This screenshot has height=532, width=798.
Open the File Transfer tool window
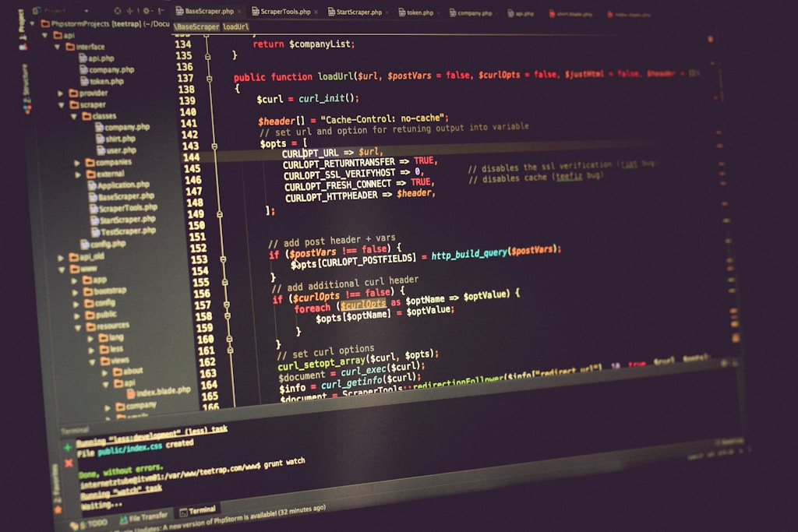(x=143, y=516)
